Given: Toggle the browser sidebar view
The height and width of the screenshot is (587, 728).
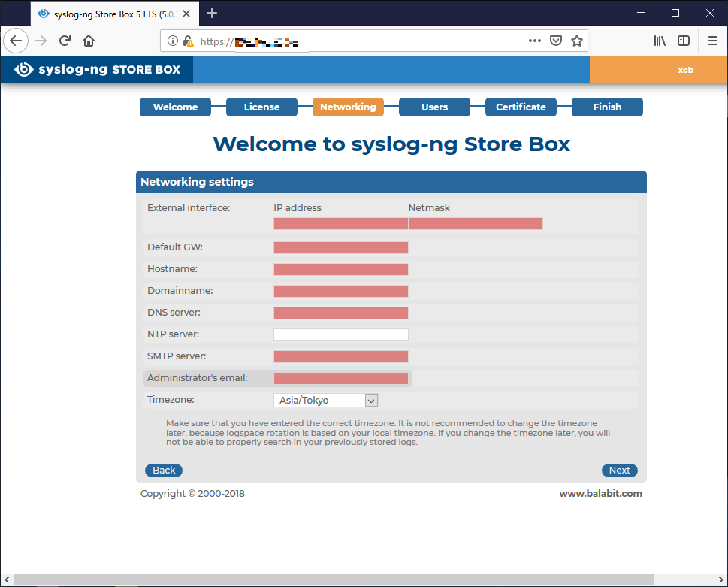Looking at the screenshot, I should tap(684, 41).
